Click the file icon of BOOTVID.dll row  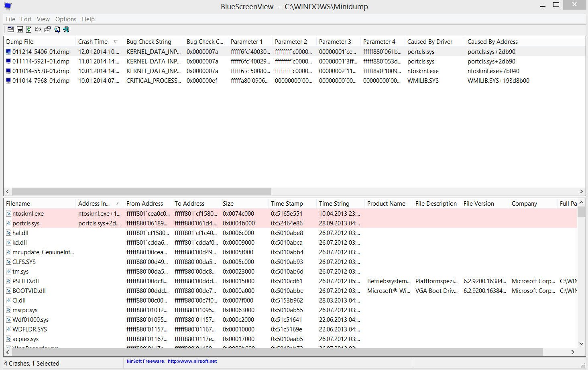[8, 290]
